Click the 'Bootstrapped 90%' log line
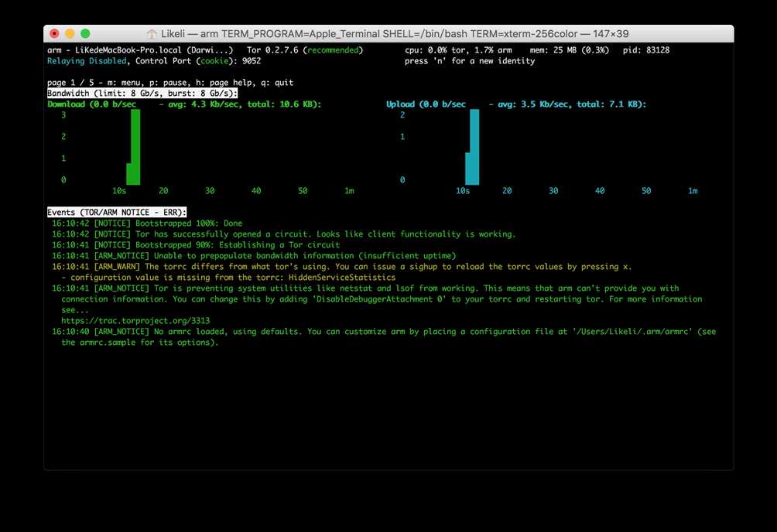The width and height of the screenshot is (777, 532). tap(196, 245)
